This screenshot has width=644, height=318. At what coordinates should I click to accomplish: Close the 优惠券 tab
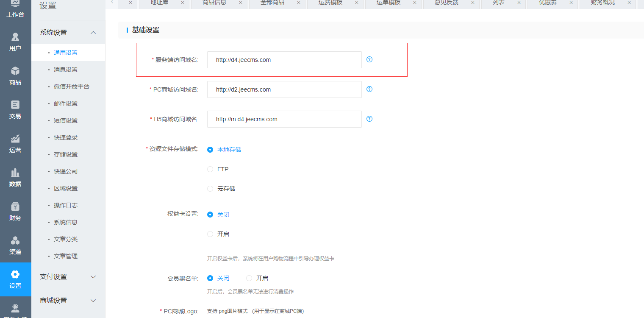571,3
